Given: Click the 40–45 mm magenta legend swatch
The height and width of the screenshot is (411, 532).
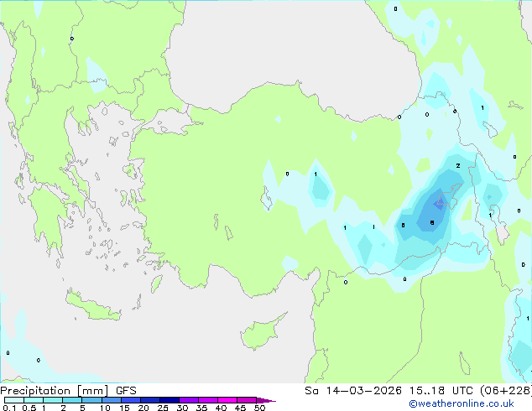Looking at the screenshot, I should click(227, 400).
